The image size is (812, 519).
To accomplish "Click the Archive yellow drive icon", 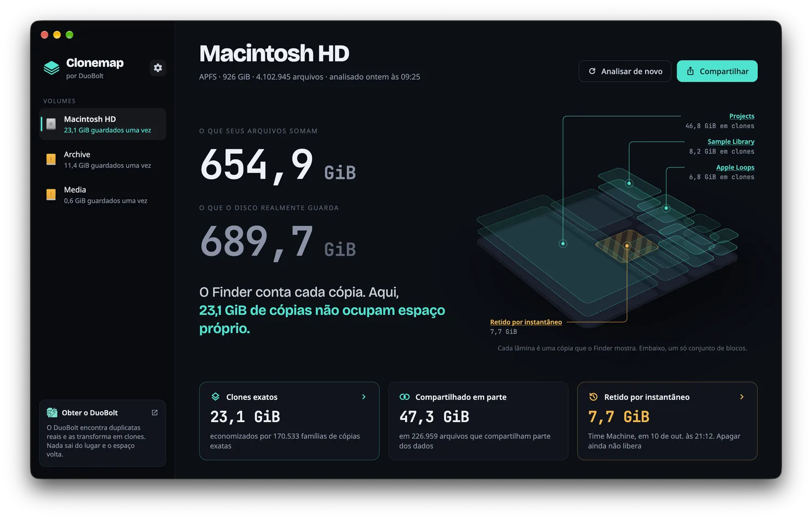I will (x=51, y=160).
